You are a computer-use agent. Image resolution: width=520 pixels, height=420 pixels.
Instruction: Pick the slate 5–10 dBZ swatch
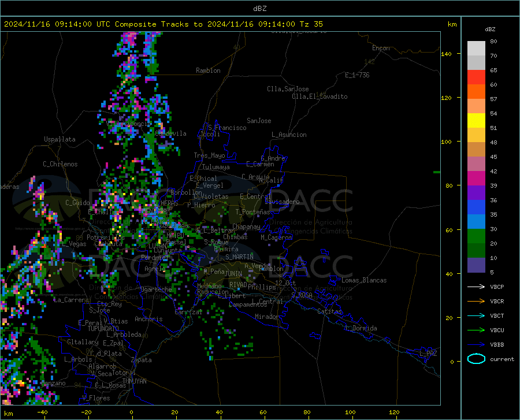tap(476, 265)
